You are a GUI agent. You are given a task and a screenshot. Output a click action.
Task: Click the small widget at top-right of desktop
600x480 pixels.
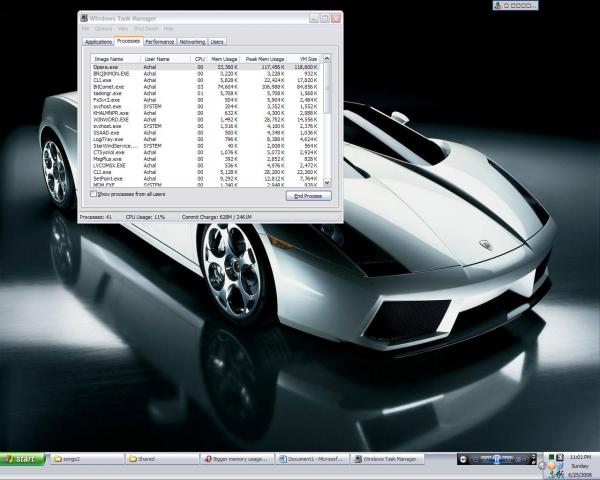(515, 5)
